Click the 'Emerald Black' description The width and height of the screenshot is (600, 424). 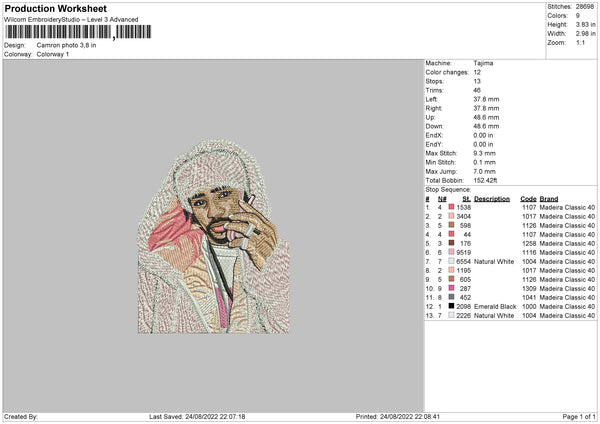coord(495,307)
